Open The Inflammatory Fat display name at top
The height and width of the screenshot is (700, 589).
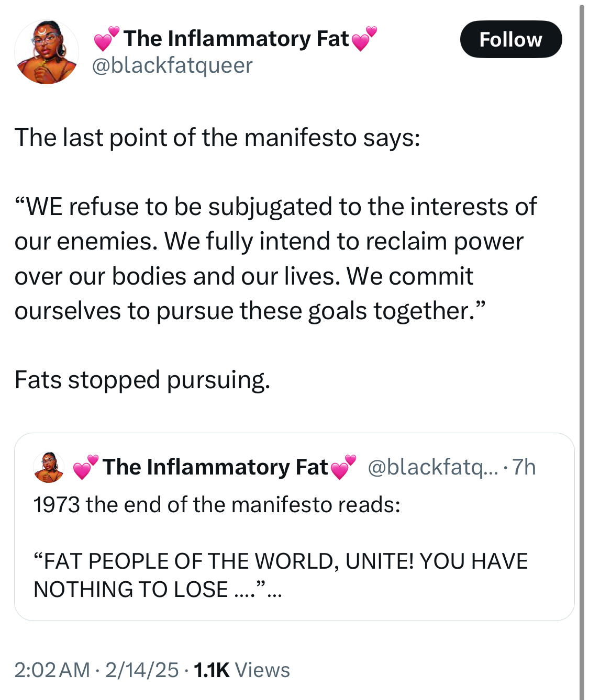236,39
